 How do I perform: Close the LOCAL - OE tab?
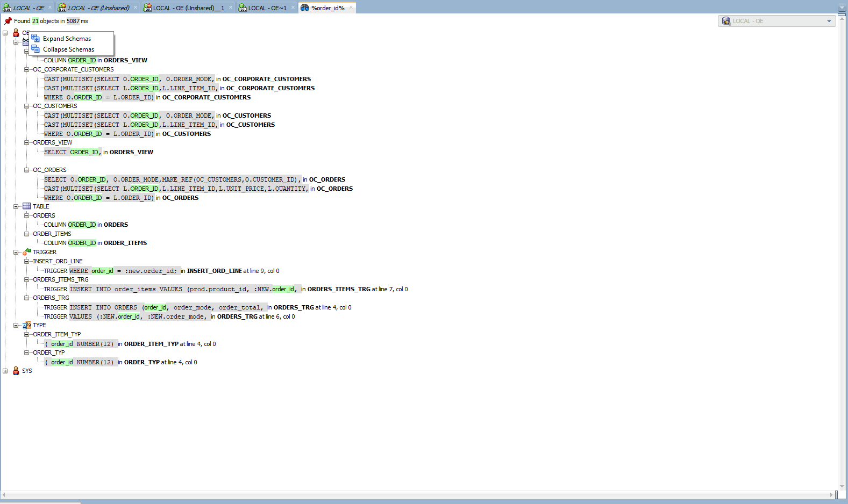pos(50,8)
